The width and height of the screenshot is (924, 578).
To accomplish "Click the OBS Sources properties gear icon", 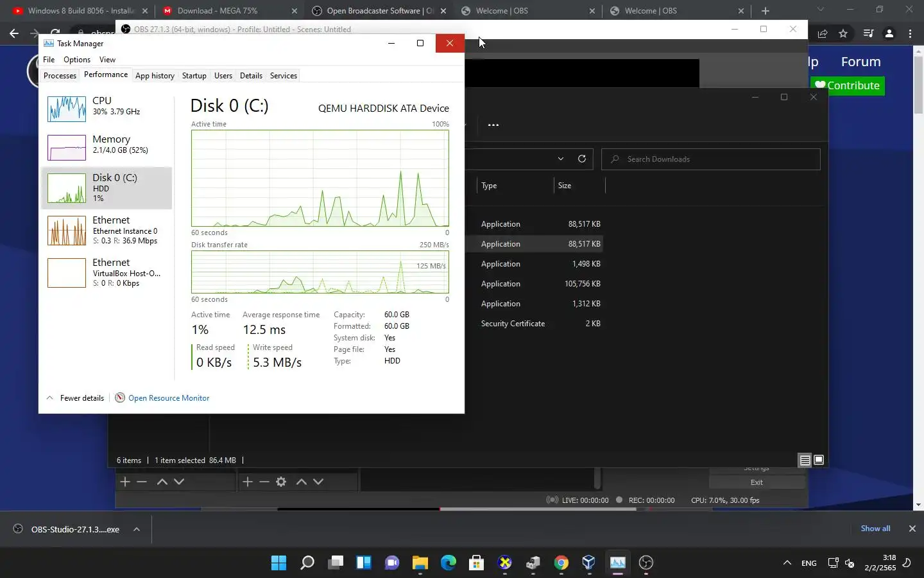I will coord(281,482).
